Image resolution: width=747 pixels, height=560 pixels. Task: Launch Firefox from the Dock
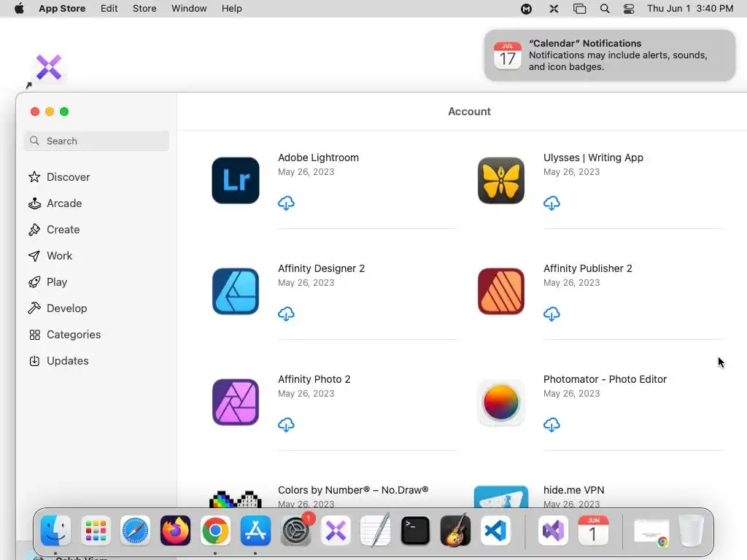click(175, 530)
